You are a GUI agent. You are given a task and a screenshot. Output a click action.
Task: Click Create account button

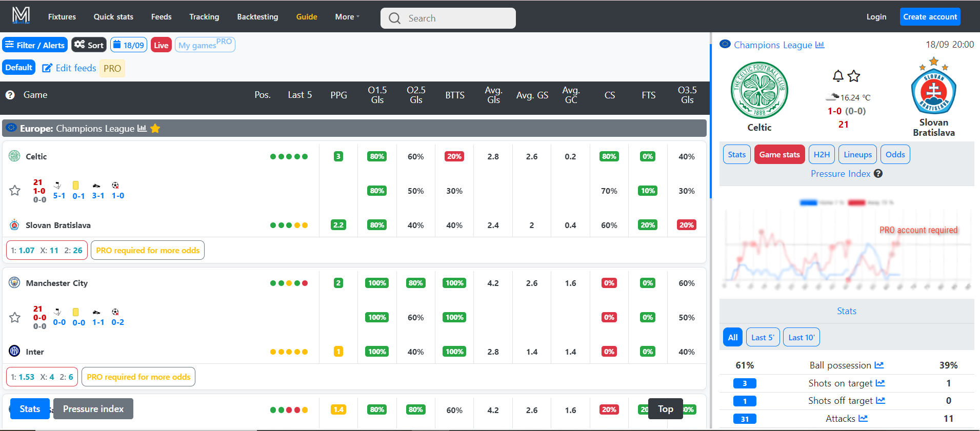(x=930, y=17)
